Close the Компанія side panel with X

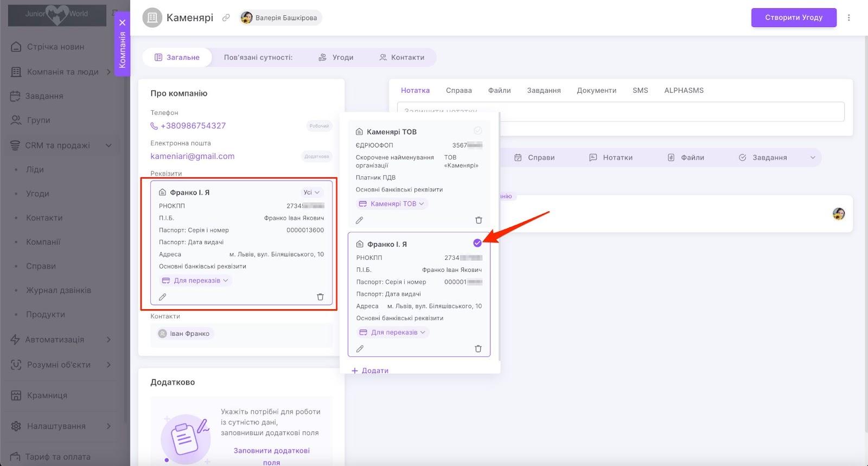[x=123, y=23]
